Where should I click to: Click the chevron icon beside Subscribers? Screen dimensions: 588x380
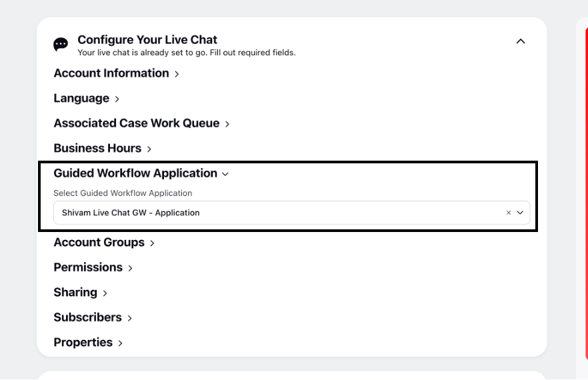point(130,318)
